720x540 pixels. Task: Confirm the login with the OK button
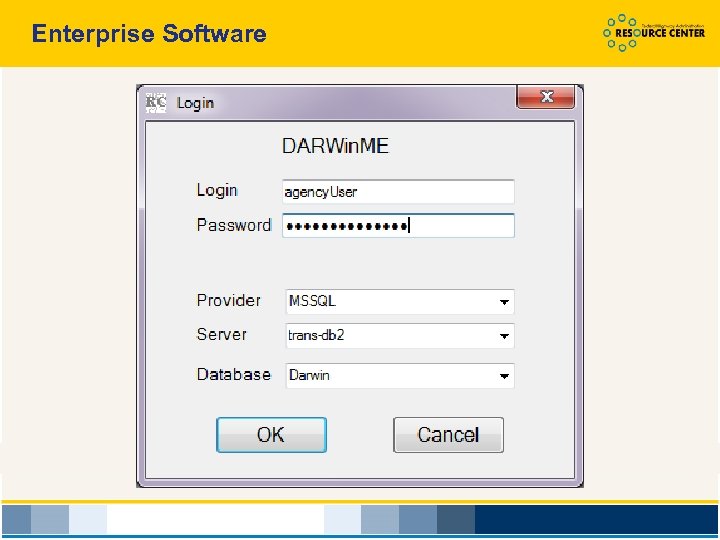pos(271,434)
